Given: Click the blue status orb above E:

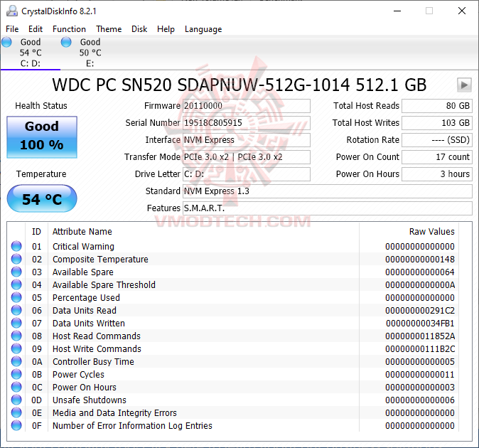Looking at the screenshot, I should pos(66,42).
